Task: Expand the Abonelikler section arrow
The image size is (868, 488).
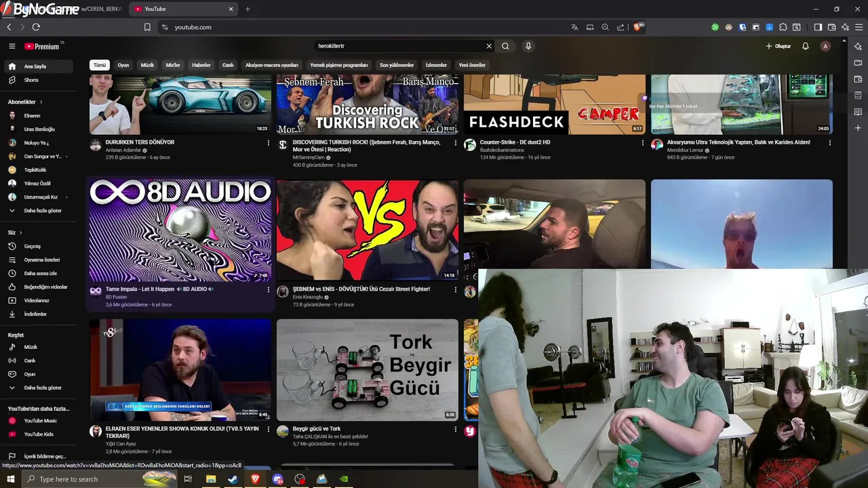Action: click(x=41, y=102)
